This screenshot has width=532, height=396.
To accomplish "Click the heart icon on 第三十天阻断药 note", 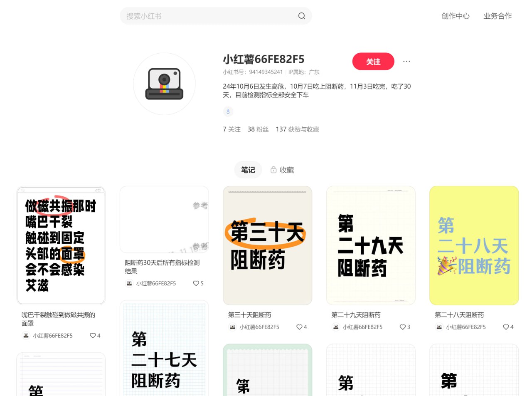I will (x=299, y=327).
